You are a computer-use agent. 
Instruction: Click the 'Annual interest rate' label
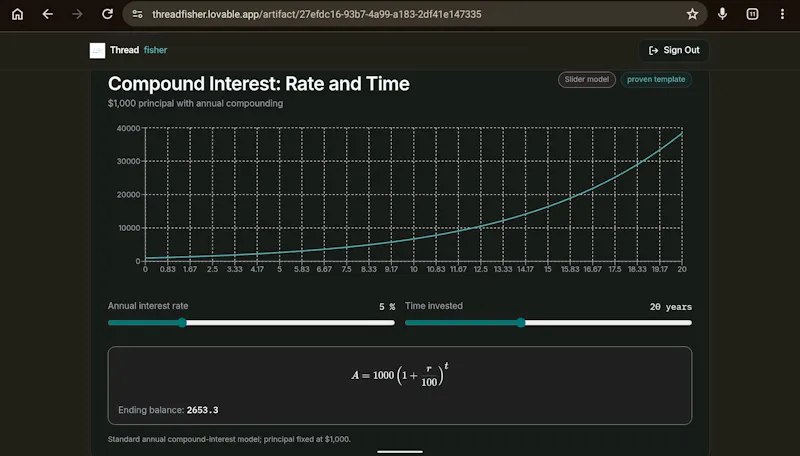(x=148, y=306)
